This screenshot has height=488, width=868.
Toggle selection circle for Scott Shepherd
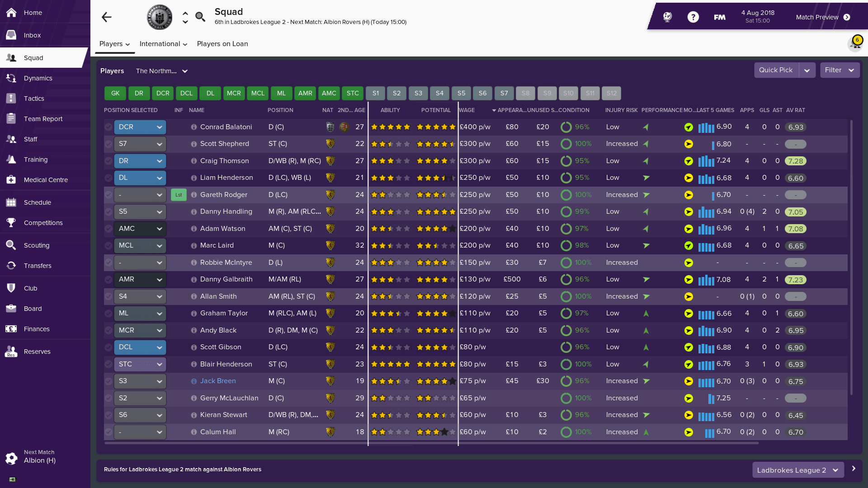pyautogui.click(x=108, y=144)
